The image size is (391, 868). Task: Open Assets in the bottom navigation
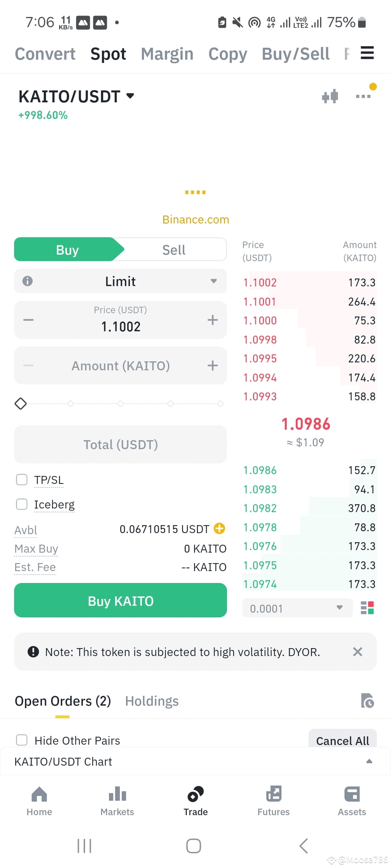352,801
